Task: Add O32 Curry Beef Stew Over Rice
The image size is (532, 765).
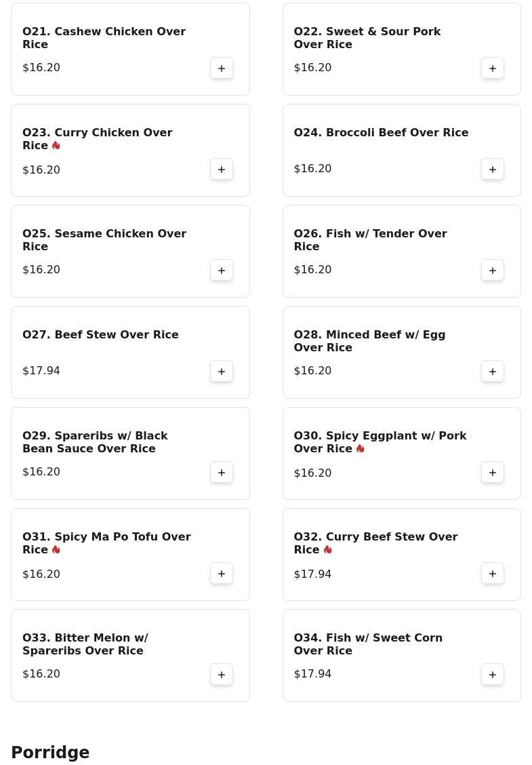Action: (493, 573)
